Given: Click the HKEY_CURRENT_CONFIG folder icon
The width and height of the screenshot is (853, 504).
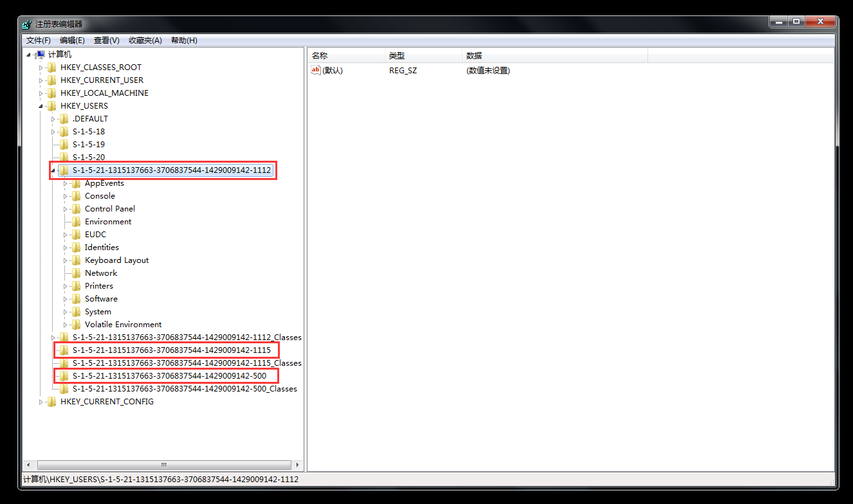Looking at the screenshot, I should pos(51,402).
